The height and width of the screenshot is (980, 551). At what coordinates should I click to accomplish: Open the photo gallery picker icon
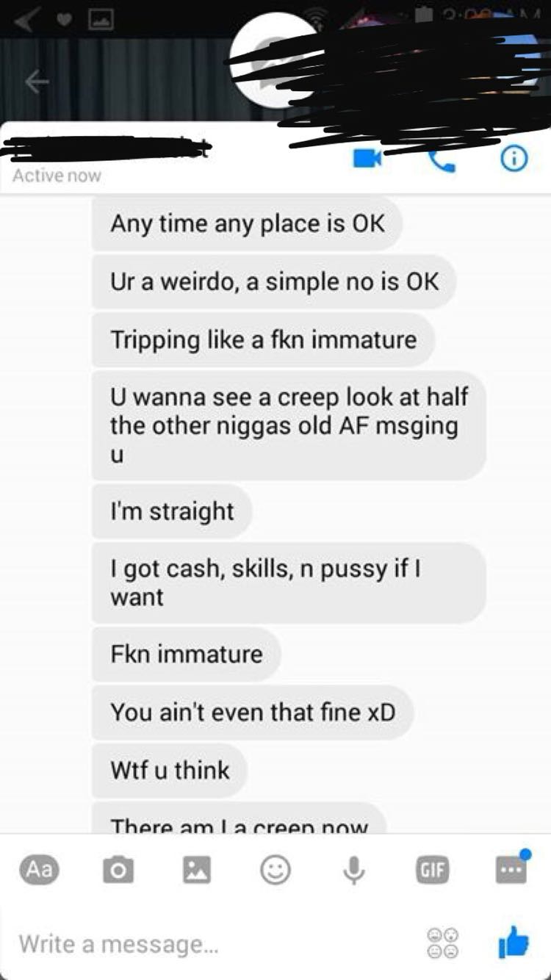click(x=195, y=871)
